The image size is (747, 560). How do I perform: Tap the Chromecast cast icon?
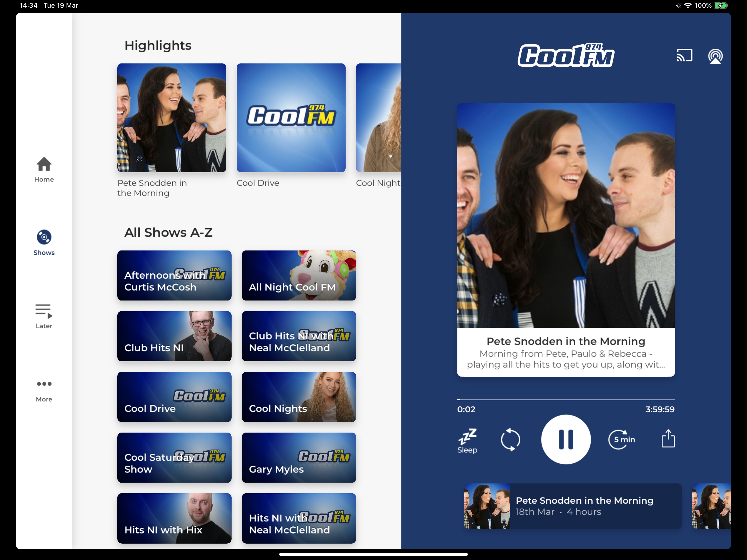tap(684, 56)
